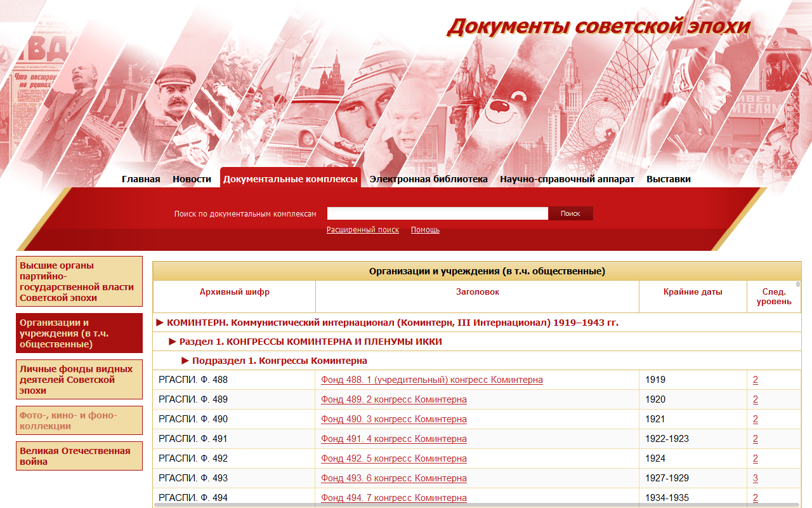Open the Выставки menu item
The width and height of the screenshot is (812, 508).
669,179
